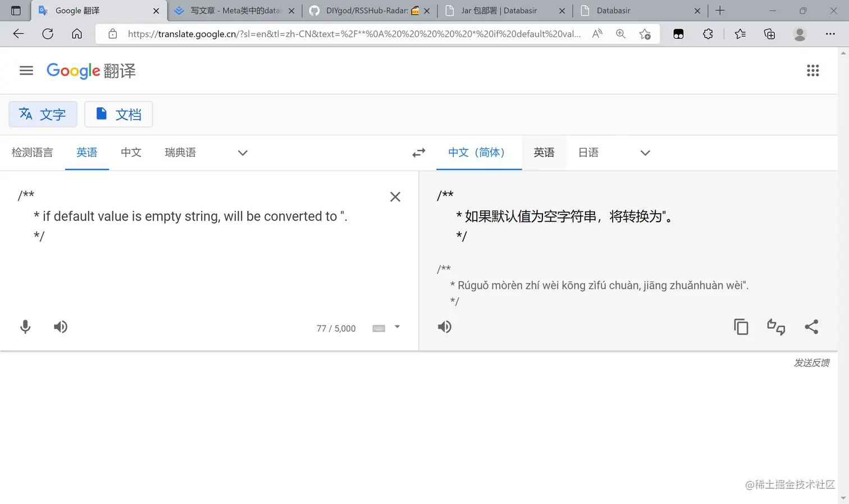Click the 发送反馈 feedback link
The height and width of the screenshot is (504, 849).
811,363
